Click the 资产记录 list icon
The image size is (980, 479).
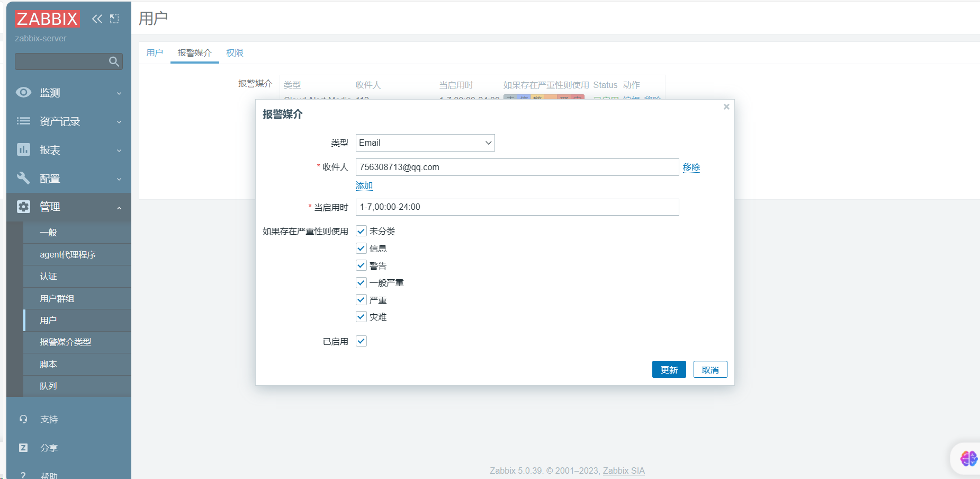pyautogui.click(x=23, y=121)
